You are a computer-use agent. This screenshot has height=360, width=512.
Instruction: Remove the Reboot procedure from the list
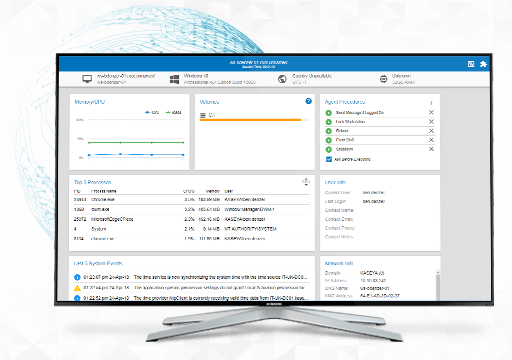pyautogui.click(x=431, y=131)
